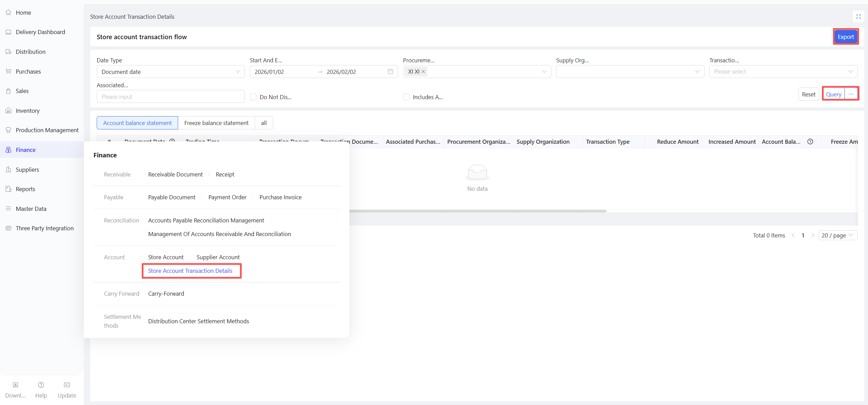Open the Purchases cart icon
Screen dimensions: 868x405
point(9,72)
